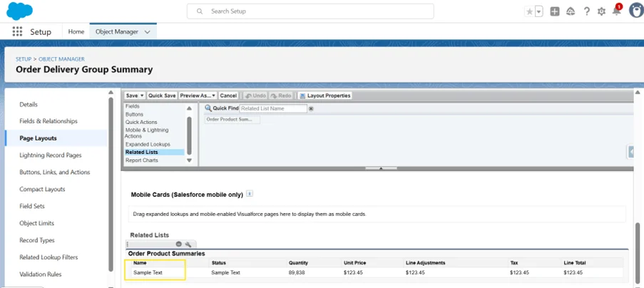
Task: Click the Undo toolbar button
Action: pyautogui.click(x=255, y=96)
